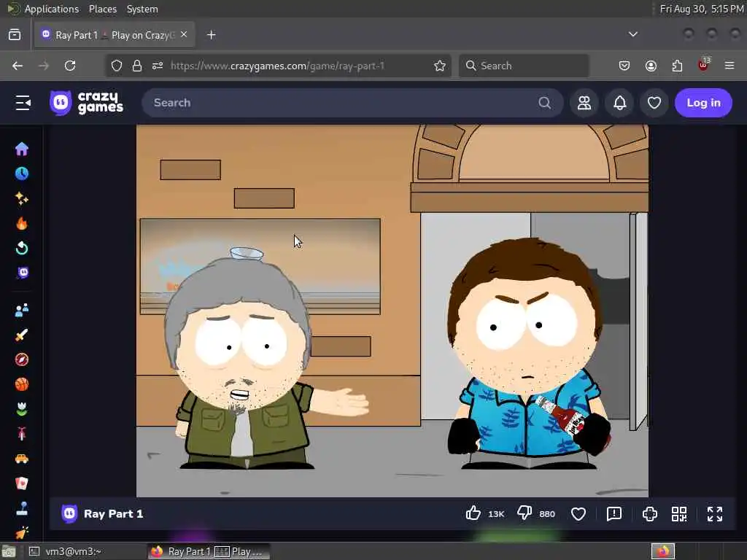The width and height of the screenshot is (747, 560).
Task: Open the Applications menu
Action: (x=52, y=9)
